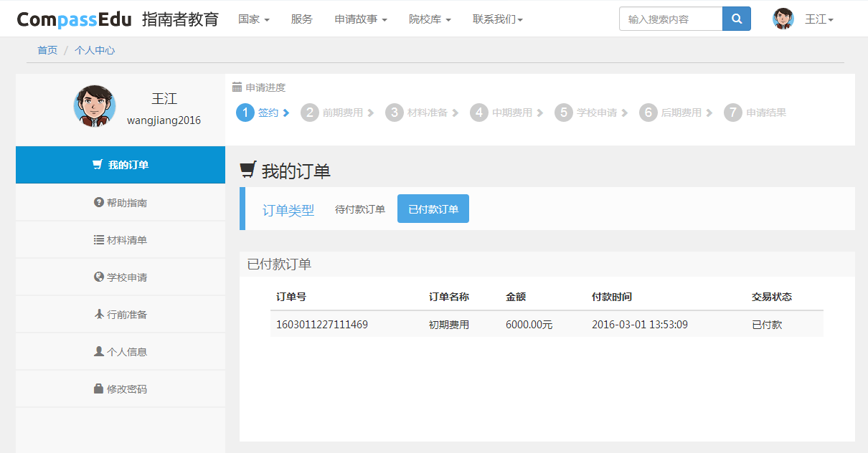The height and width of the screenshot is (453, 868).
Task: Click step 1 签约 progress circle
Action: [x=245, y=113]
